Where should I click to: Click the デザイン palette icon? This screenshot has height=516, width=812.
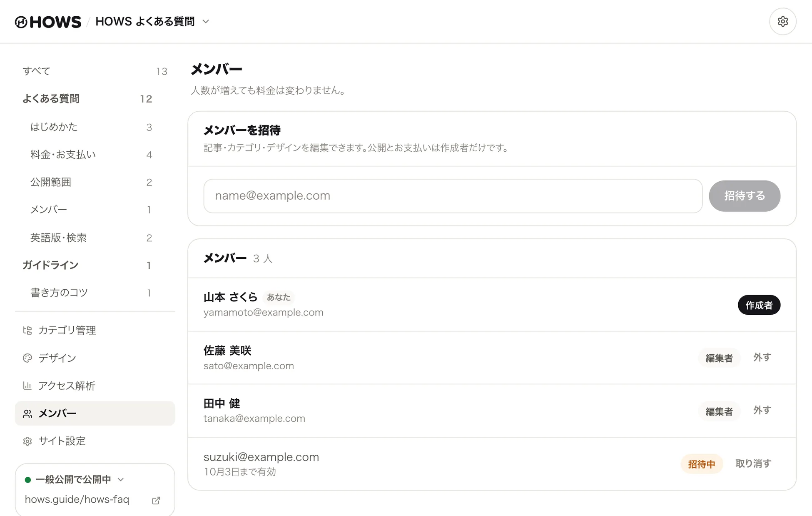pyautogui.click(x=27, y=358)
